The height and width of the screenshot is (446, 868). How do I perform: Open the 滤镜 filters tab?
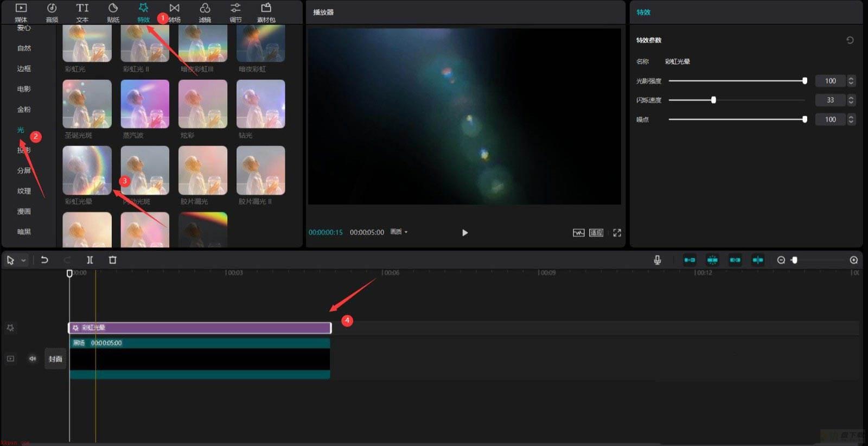click(x=205, y=12)
